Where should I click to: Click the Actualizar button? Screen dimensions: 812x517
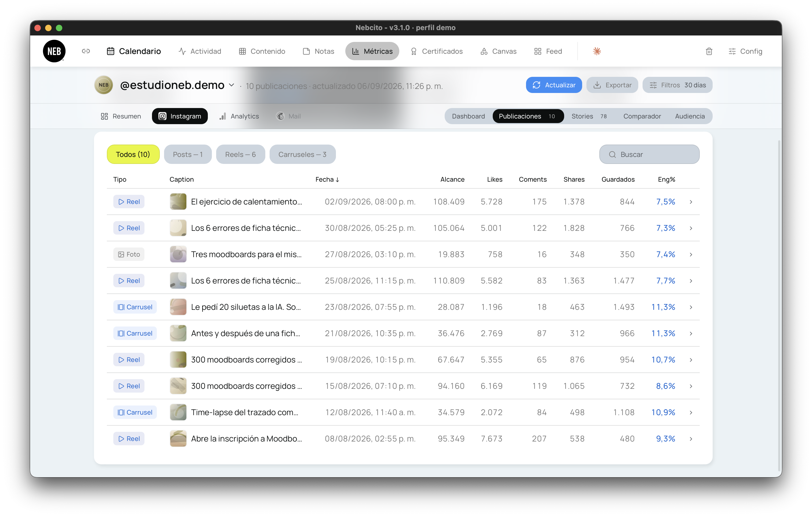coord(554,85)
